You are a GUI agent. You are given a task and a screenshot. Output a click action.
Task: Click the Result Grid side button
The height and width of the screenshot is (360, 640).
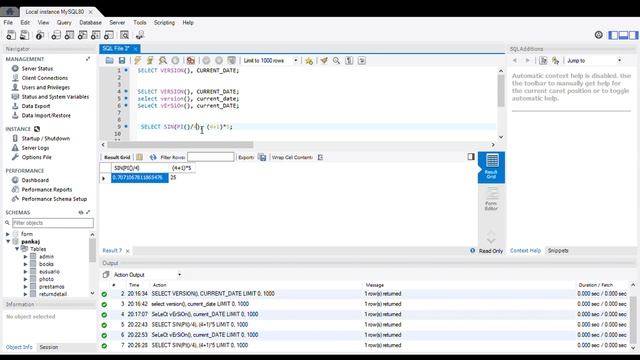click(x=491, y=167)
